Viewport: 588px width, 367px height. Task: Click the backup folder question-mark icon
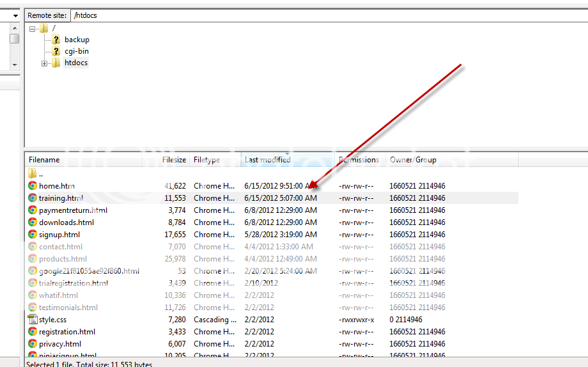[56, 40]
